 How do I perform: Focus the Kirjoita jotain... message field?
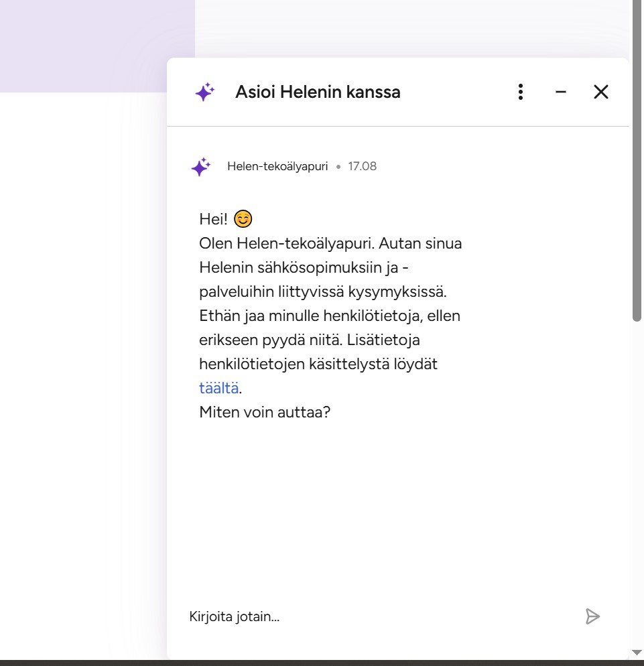[x=375, y=616]
